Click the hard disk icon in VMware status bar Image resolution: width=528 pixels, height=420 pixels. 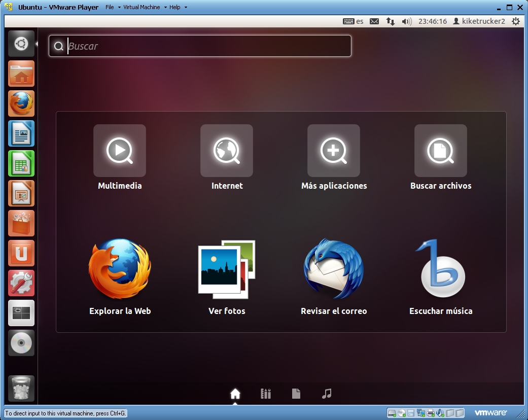coord(392,413)
